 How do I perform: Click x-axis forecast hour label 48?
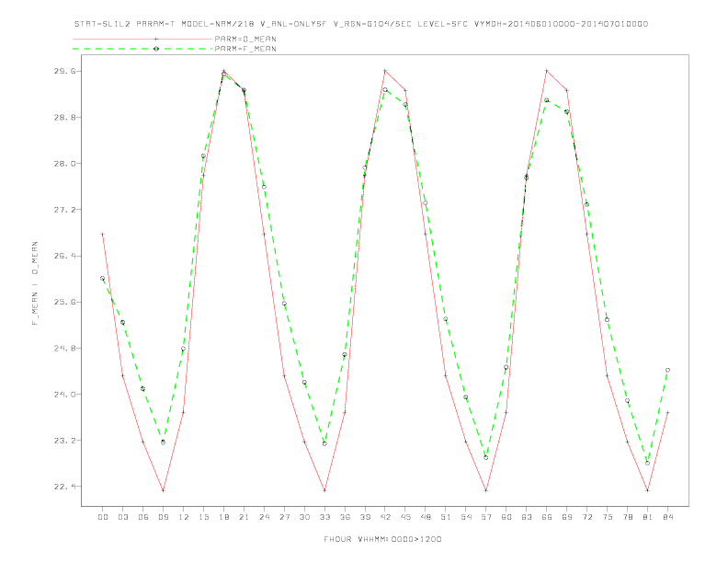[x=426, y=517]
